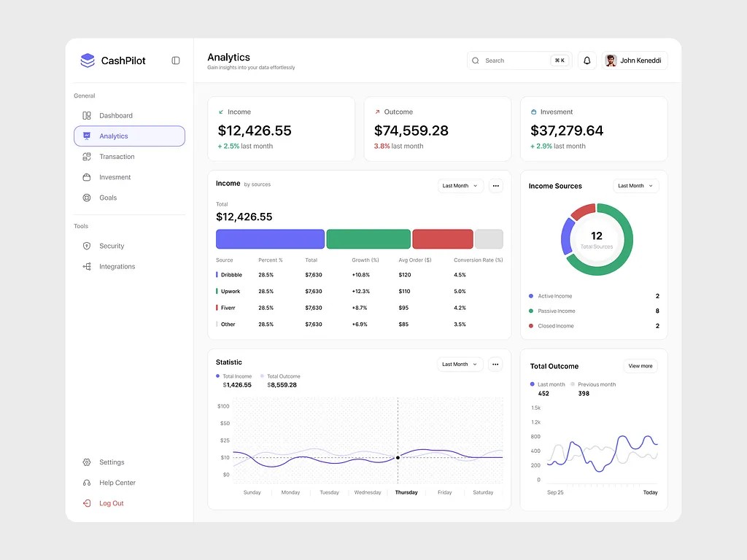Screen dimensions: 747x560
Task: Toggle the Passive Income legend item
Action: point(556,311)
